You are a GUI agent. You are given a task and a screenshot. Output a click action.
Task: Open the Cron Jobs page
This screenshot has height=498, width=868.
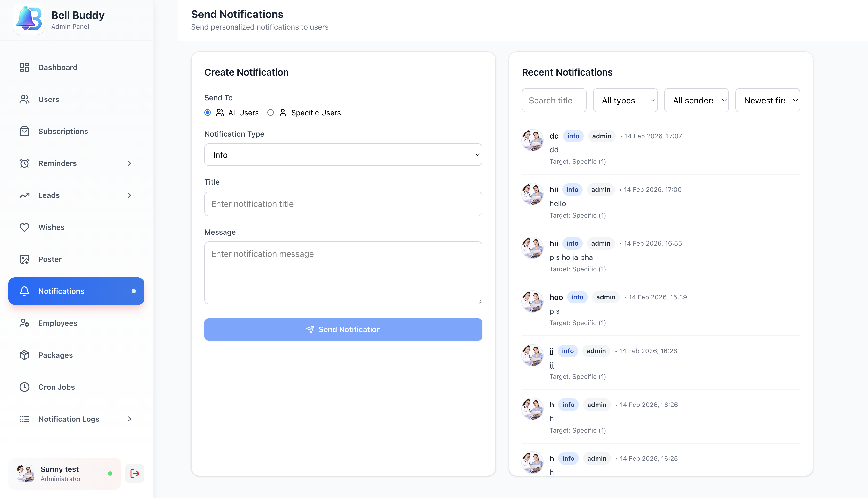click(x=56, y=387)
